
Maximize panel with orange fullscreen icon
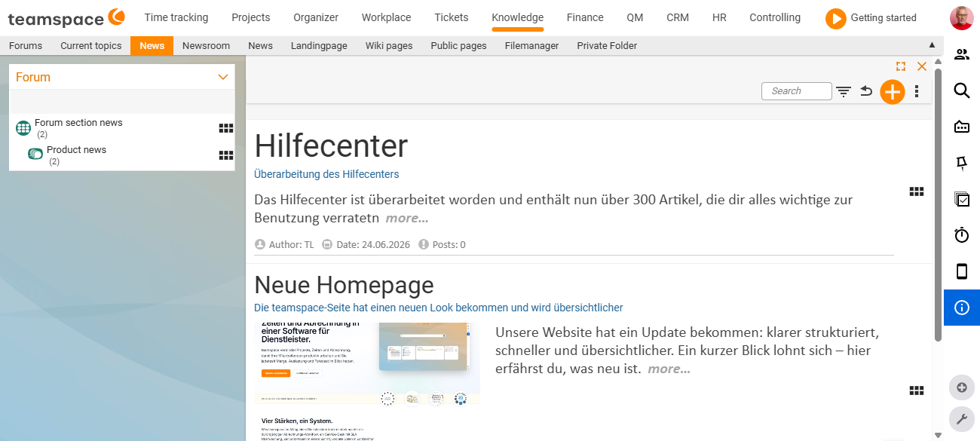tap(901, 66)
